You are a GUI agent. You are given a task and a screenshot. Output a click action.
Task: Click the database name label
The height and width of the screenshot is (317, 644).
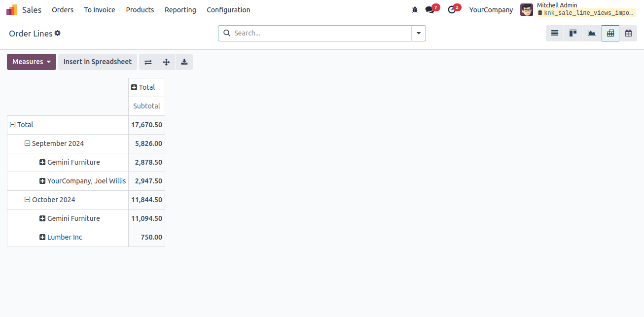click(586, 13)
